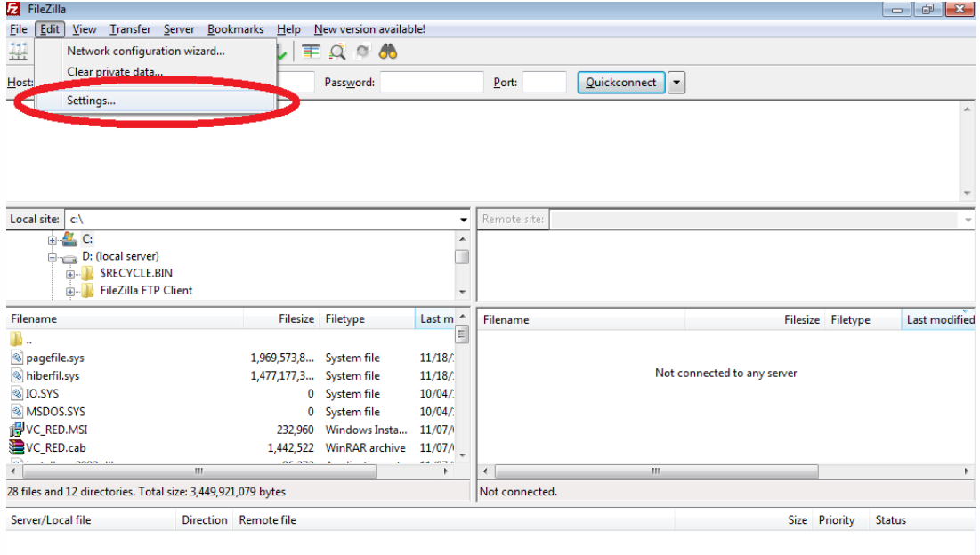980x555 pixels.
Task: Choose Network configuration wizard... entry
Action: click(x=156, y=52)
